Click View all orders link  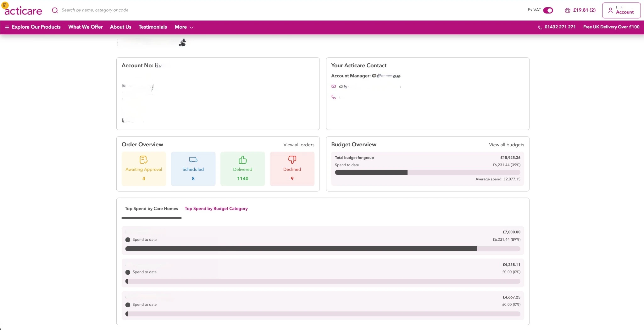(299, 145)
